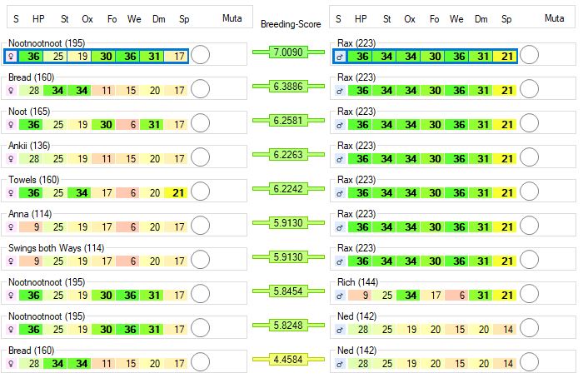This screenshot has width=588, height=383.
Task: Click female gender icon for Anna (114)
Action: [x=12, y=226]
